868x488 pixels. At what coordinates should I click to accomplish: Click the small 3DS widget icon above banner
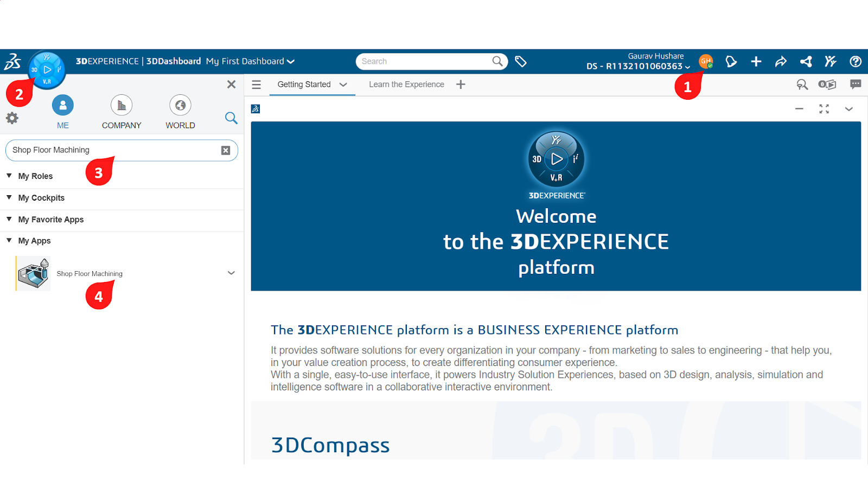256,109
